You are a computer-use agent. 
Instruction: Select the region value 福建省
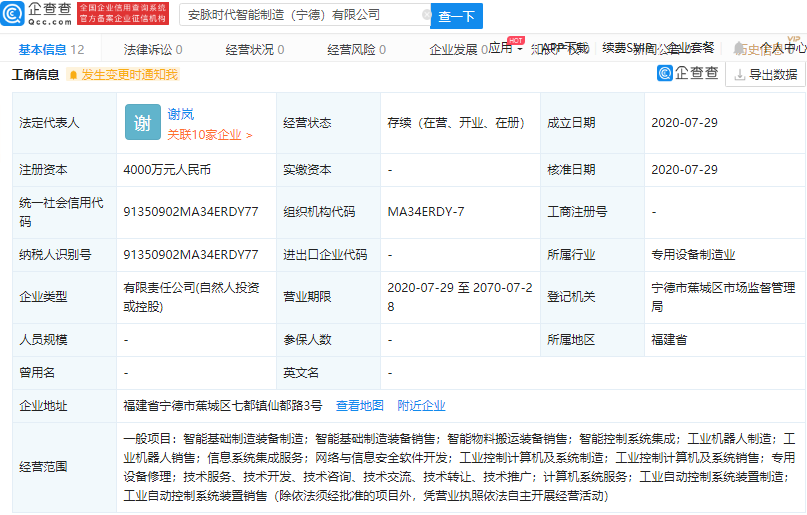click(x=669, y=340)
